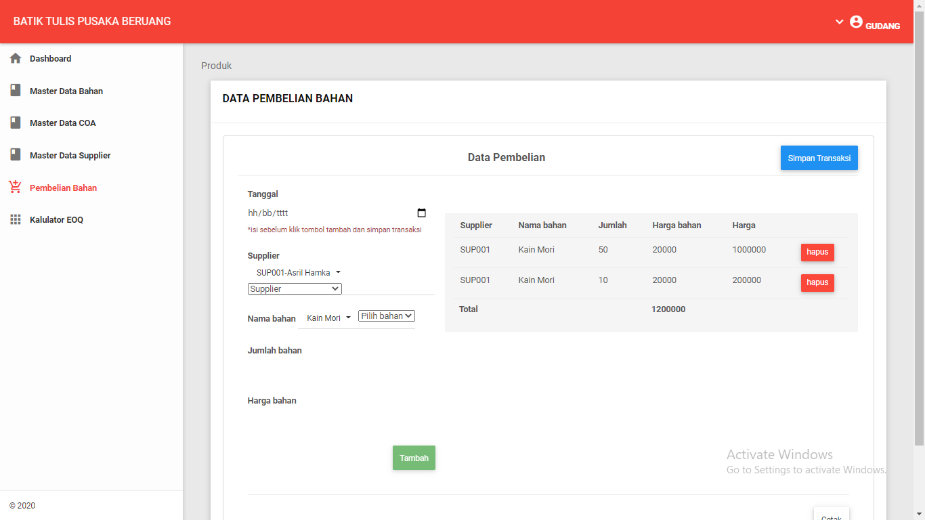Screen dimensions: 925x520
Task: Click the shopping cart icon for Pembelian Bahan
Action: click(15, 187)
